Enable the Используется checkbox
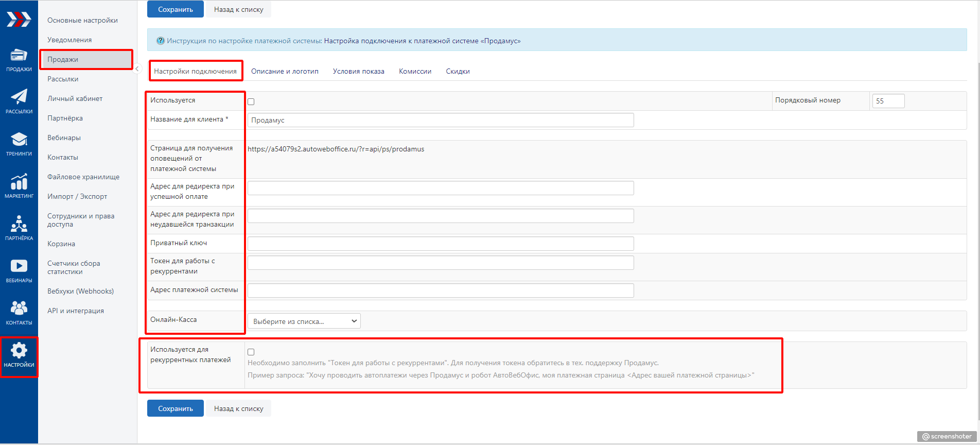Image resolution: width=980 pixels, height=445 pixels. pos(251,101)
